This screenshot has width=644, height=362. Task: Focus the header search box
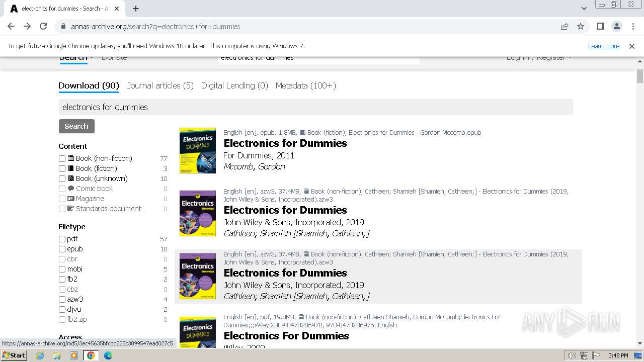click(318, 60)
